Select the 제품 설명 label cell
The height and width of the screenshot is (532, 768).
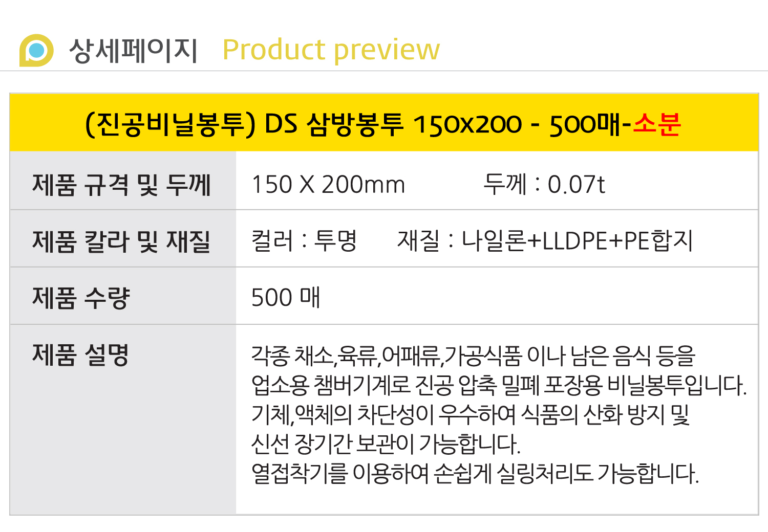coord(123,419)
